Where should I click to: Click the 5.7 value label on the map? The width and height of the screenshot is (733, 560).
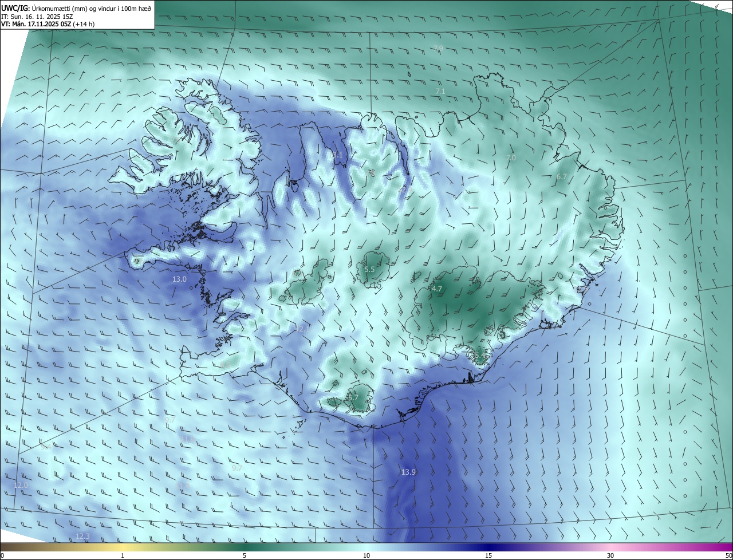point(353,397)
